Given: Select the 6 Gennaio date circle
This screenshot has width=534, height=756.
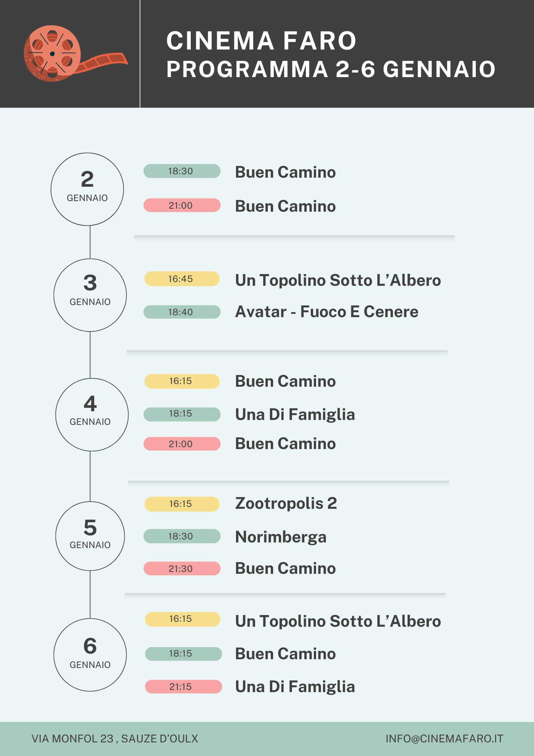Looking at the screenshot, I should click(90, 655).
